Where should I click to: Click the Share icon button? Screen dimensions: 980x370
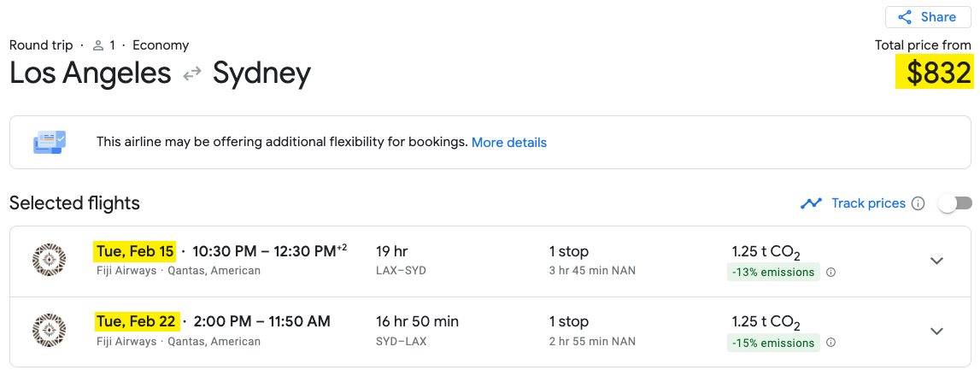point(904,17)
